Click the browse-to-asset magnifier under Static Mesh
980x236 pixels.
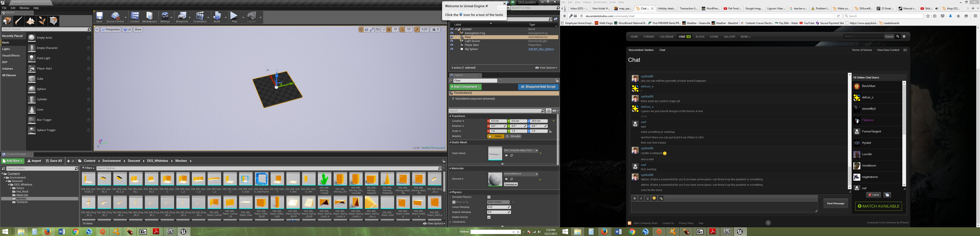pyautogui.click(x=512, y=155)
